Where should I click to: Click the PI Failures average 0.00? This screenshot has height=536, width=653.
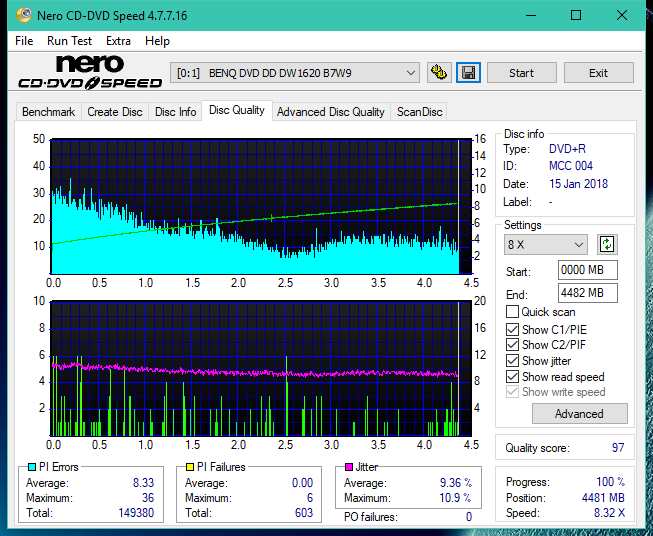(x=302, y=483)
